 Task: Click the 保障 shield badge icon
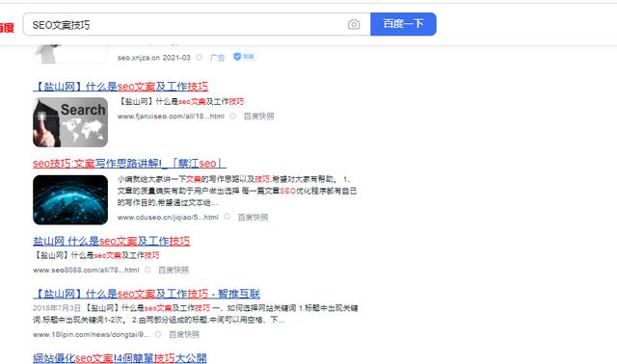[244, 57]
